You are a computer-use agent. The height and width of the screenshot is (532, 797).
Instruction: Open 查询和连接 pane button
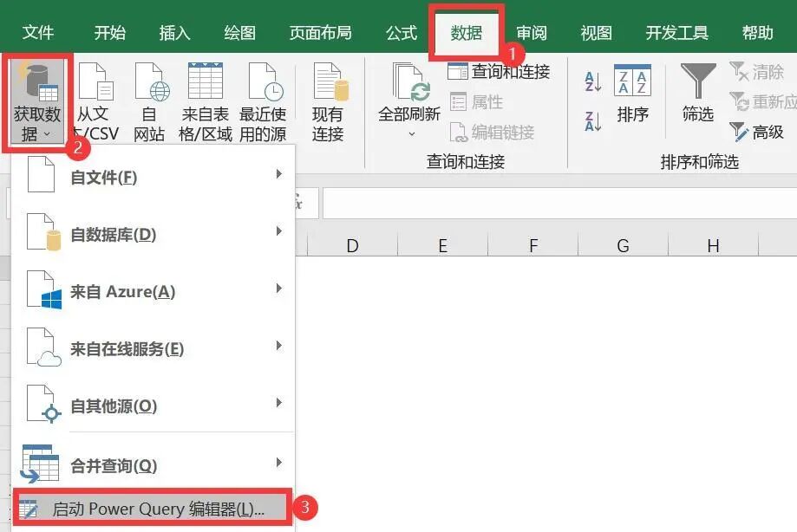click(x=499, y=72)
